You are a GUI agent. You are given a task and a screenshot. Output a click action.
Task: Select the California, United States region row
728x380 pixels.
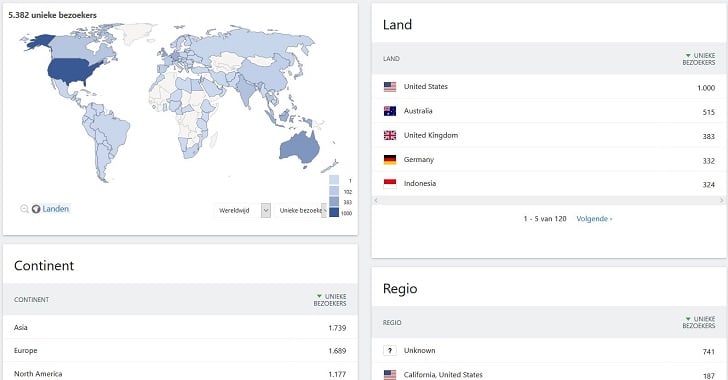pos(548,374)
